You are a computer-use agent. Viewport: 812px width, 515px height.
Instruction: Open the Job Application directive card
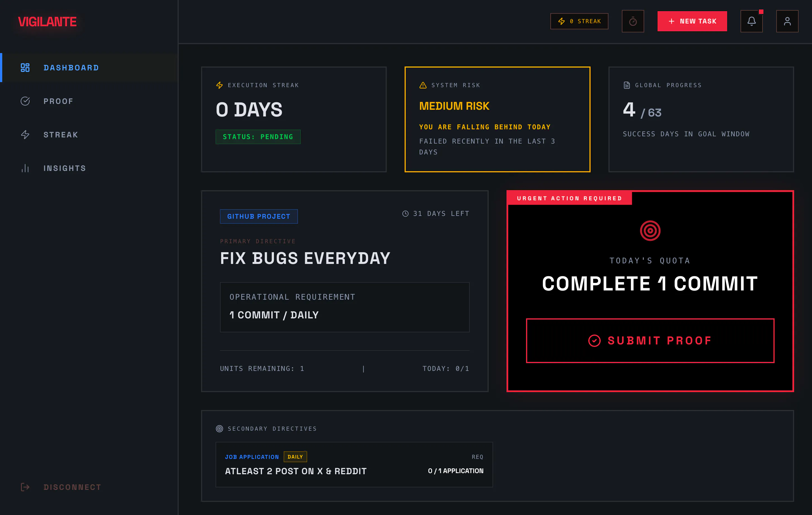(354, 464)
